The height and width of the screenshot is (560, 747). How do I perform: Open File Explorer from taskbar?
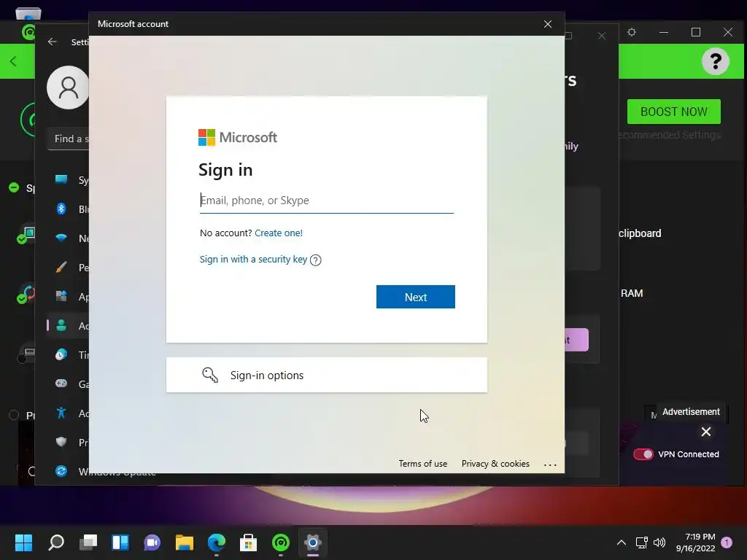pyautogui.click(x=185, y=542)
